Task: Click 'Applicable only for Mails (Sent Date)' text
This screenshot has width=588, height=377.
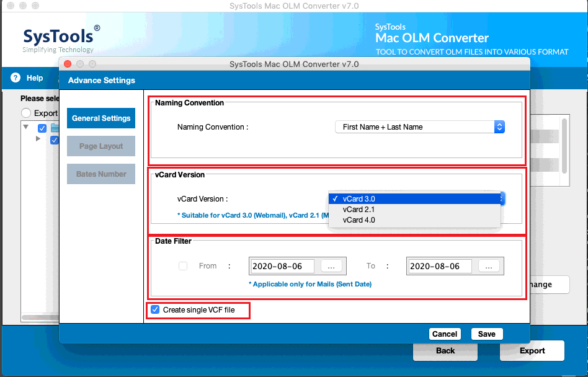Action: click(x=310, y=284)
